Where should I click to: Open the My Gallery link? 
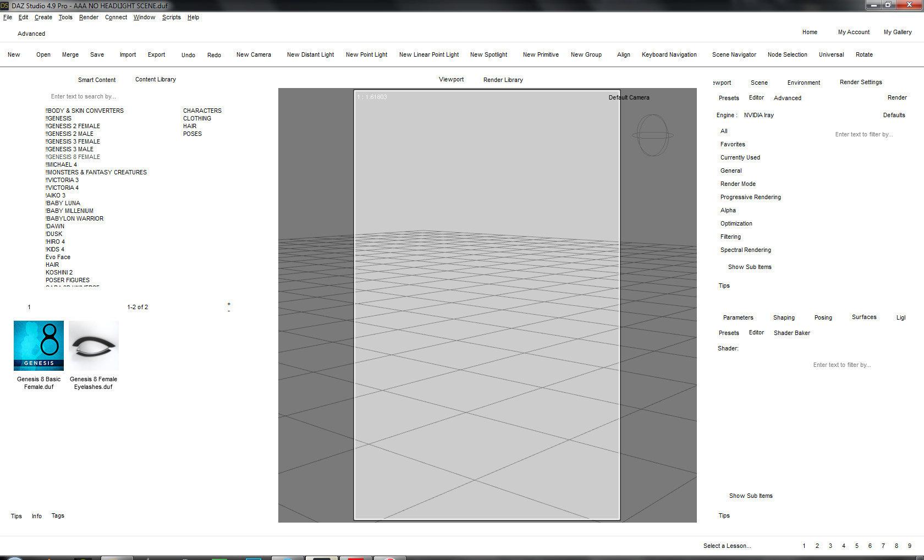tap(898, 32)
